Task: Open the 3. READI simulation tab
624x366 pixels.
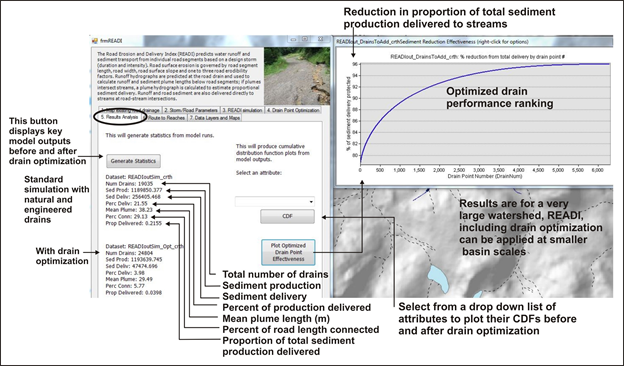Action: [242, 110]
